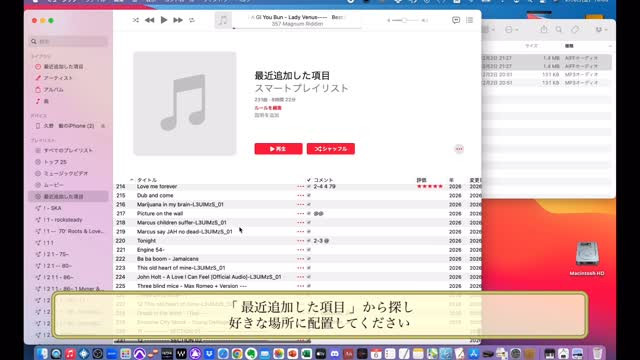Toggle repeat mode icon

pyautogui.click(x=192, y=20)
